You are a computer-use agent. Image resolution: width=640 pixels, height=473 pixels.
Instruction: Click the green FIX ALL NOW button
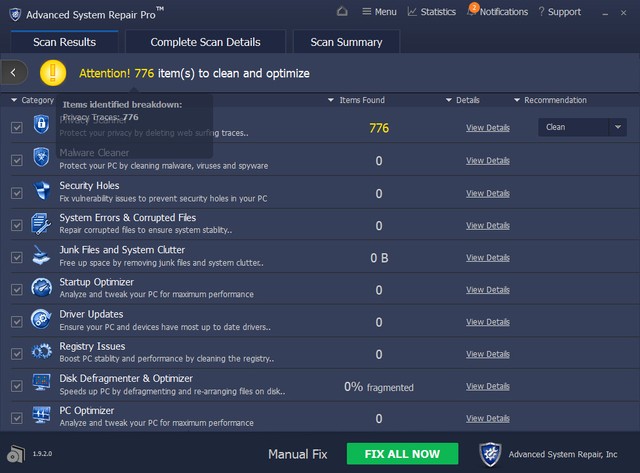click(402, 454)
